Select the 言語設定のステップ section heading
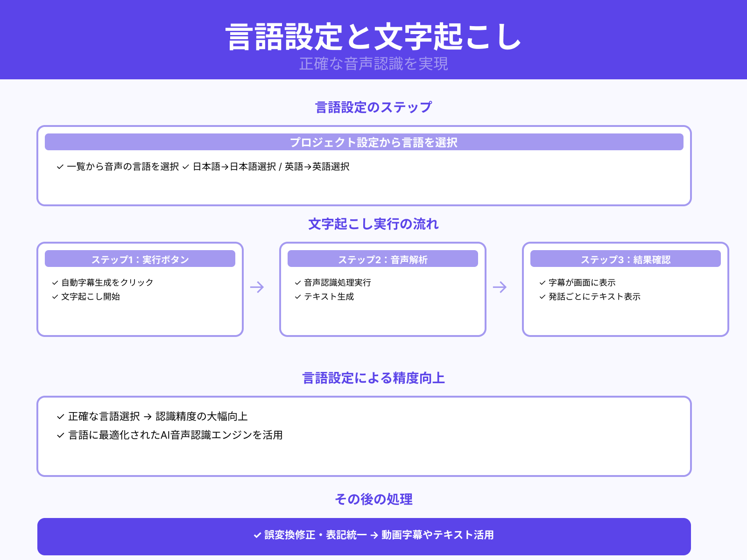The image size is (747, 560). 373,106
